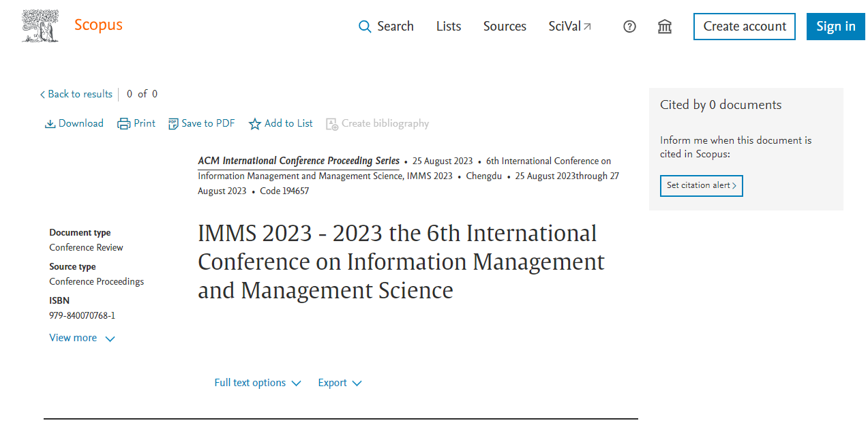Image resolution: width=868 pixels, height=425 pixels.
Task: Click the Back to results link
Action: coord(76,94)
